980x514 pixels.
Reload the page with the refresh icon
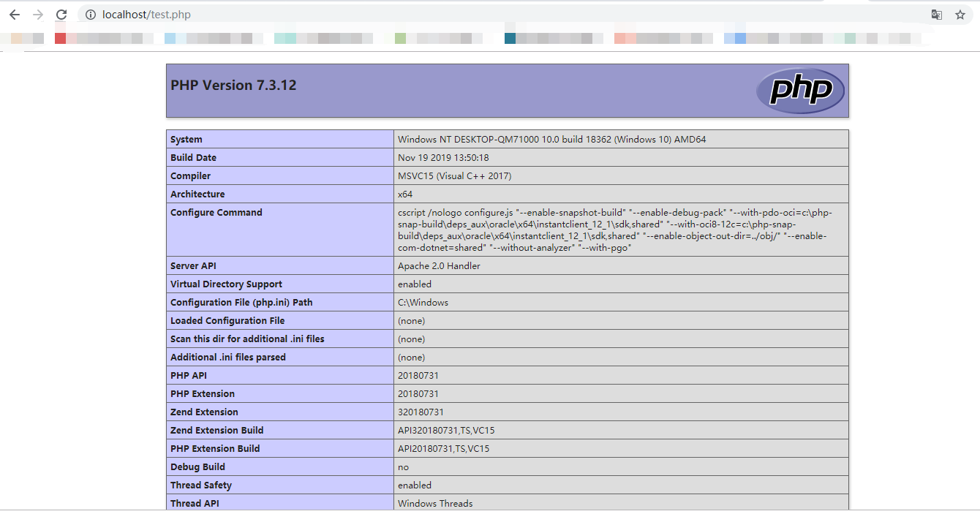click(61, 15)
